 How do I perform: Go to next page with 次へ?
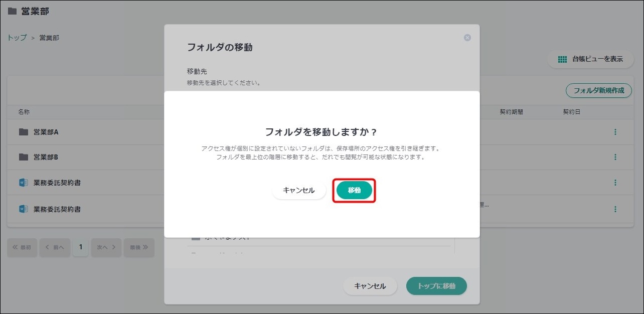[x=106, y=247]
